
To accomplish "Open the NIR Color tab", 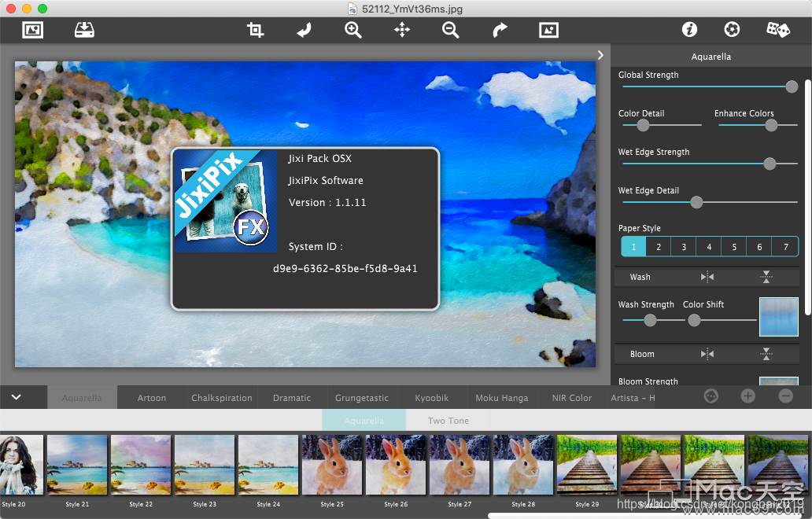I will (x=572, y=398).
